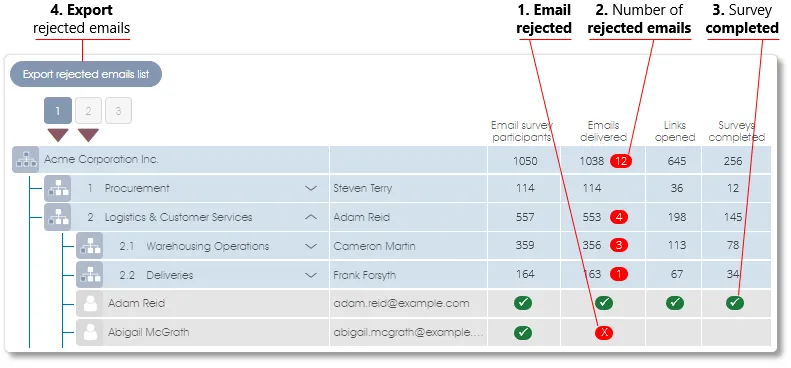Click links opened value 113
This screenshot has width=791, height=368.
click(676, 245)
